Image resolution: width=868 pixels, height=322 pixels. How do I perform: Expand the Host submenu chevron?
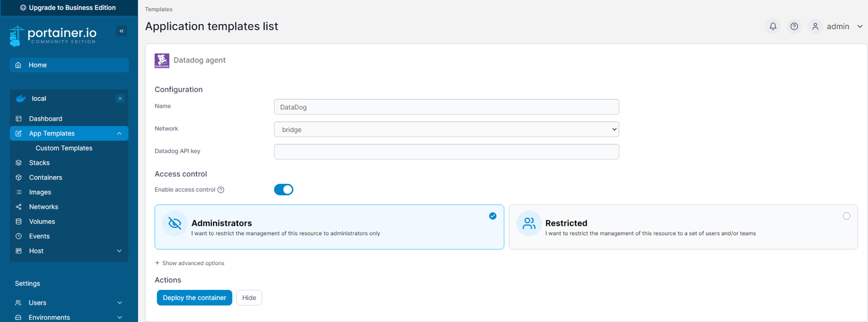(x=119, y=251)
